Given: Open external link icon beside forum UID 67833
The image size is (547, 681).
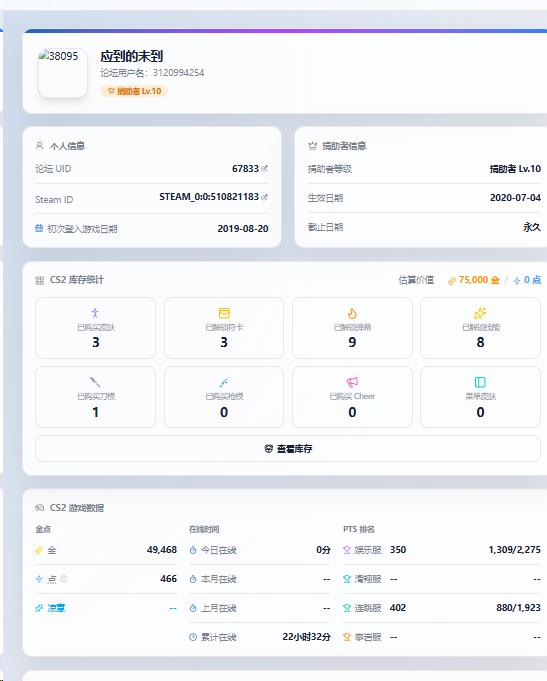Looking at the screenshot, I should (x=265, y=169).
